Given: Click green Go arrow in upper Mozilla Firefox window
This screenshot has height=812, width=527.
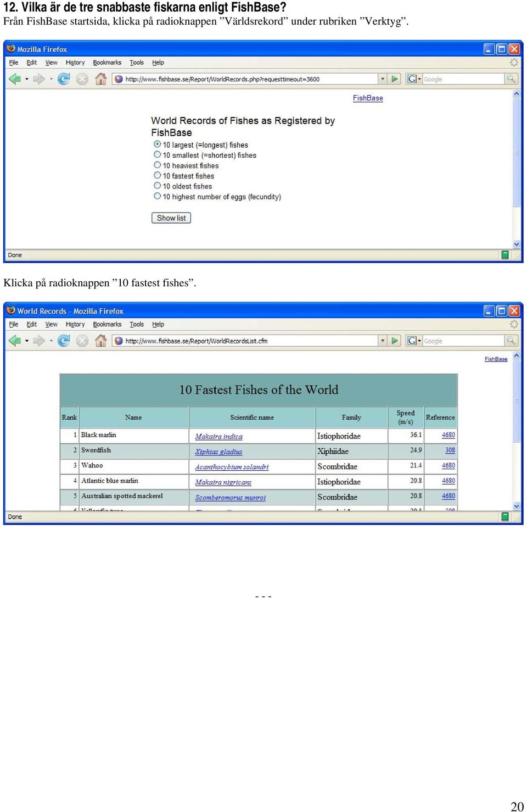Looking at the screenshot, I should click(394, 79).
